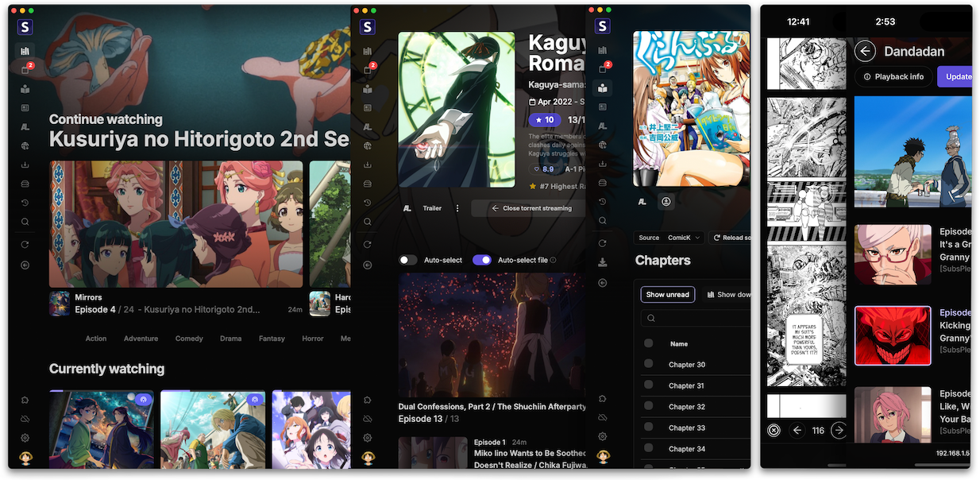Enable the Auto-select toggle
980x480 pixels.
point(408,260)
